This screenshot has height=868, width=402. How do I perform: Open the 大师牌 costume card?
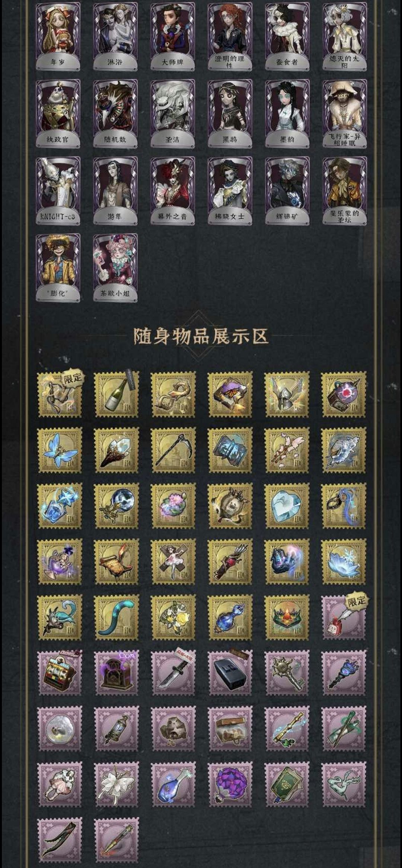(172, 36)
